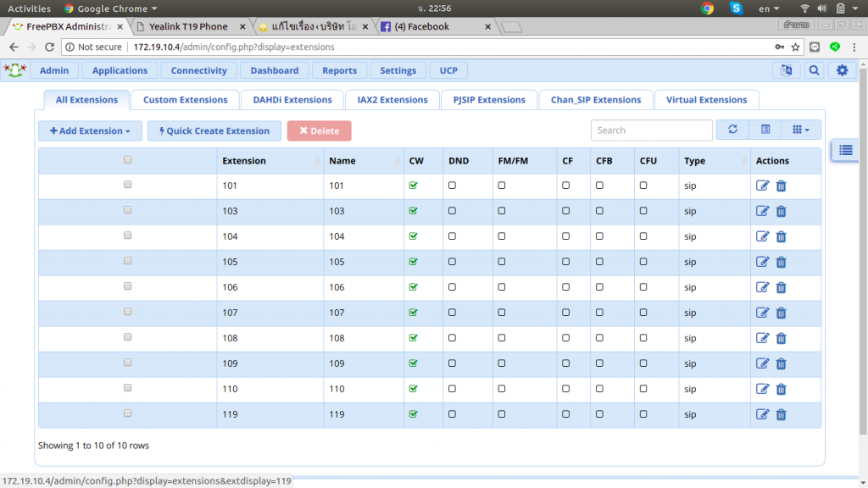Select the row checkbox for extension 105
Viewport: 868px width, 488px height.
pos(128,261)
